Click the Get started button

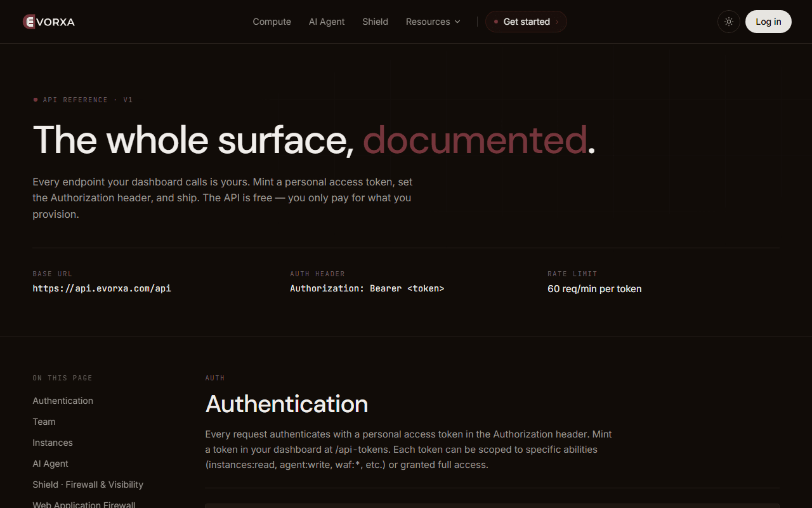click(526, 22)
